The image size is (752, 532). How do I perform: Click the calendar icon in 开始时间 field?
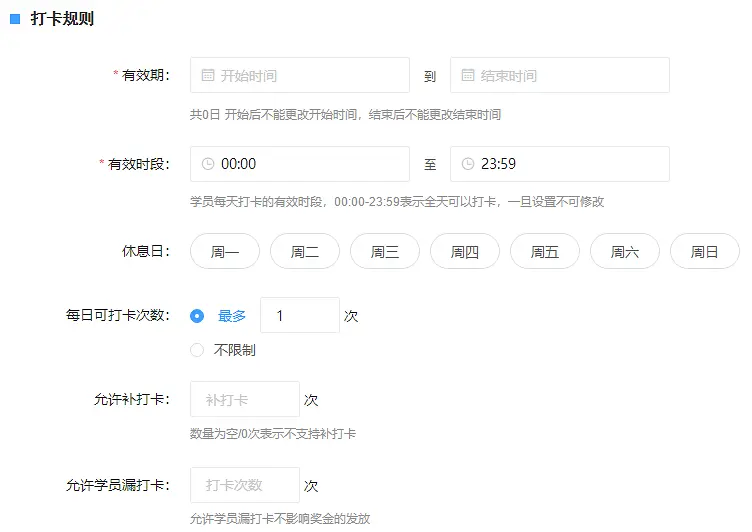pyautogui.click(x=208, y=75)
